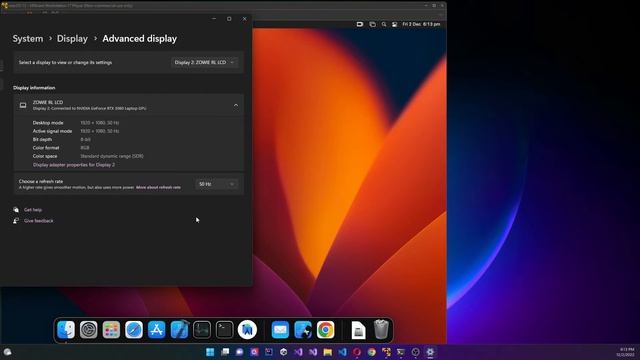
Task: Open Spotlight search in the macOS menu bar
Action: click(384, 24)
